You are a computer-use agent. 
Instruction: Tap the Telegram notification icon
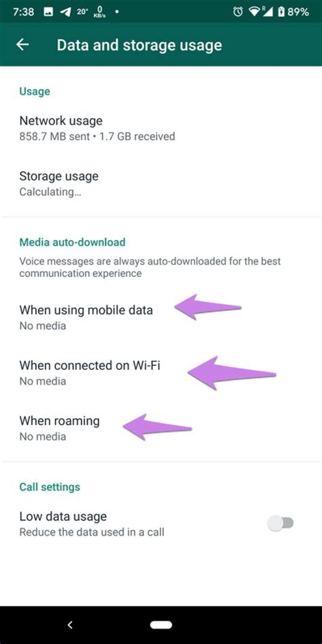[x=65, y=12]
